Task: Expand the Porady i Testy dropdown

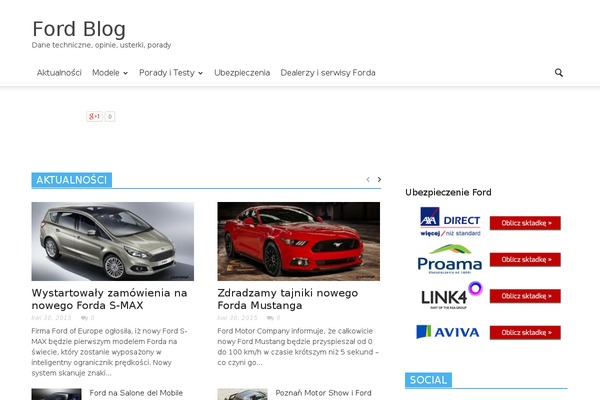Action: point(171,73)
